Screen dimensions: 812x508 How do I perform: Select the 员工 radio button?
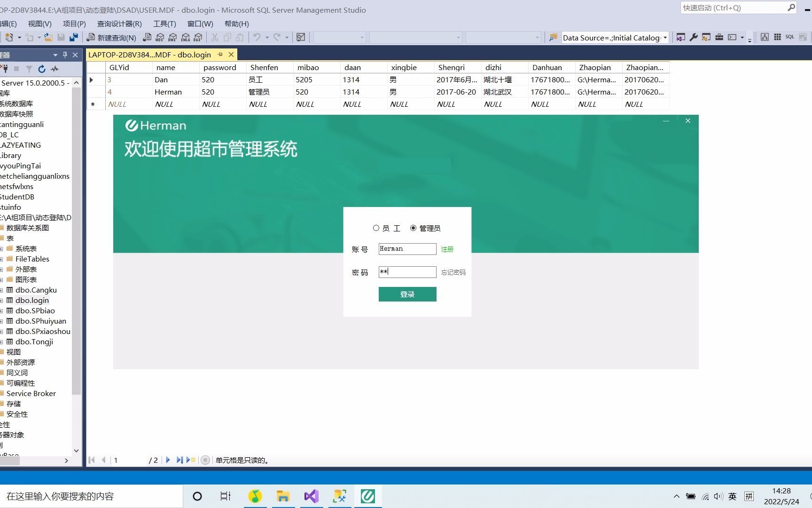(x=376, y=228)
